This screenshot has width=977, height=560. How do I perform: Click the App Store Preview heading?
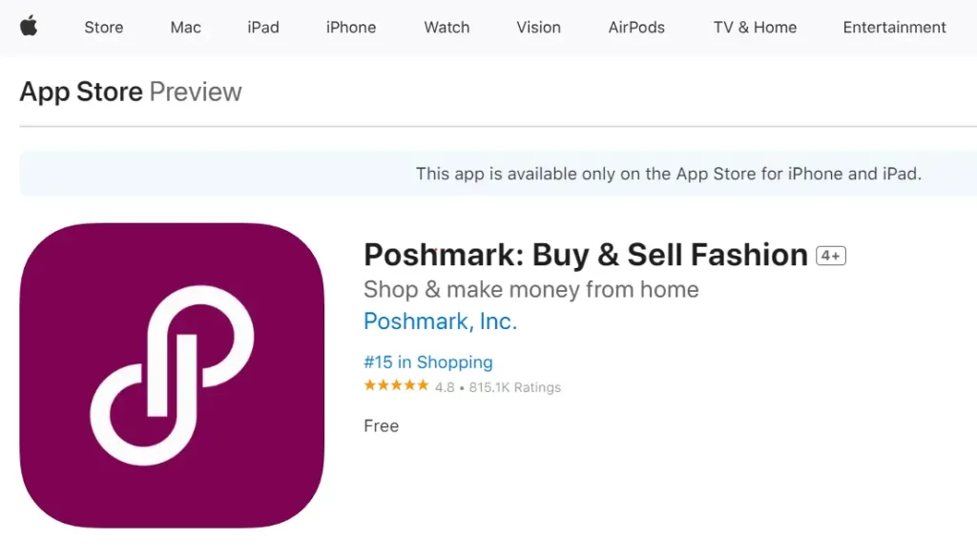point(130,92)
